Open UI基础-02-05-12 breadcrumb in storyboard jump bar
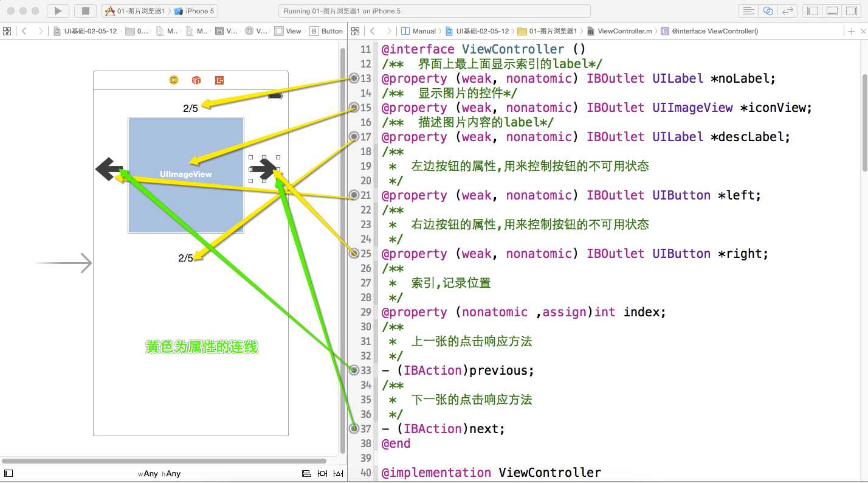The image size is (868, 483). click(x=85, y=31)
